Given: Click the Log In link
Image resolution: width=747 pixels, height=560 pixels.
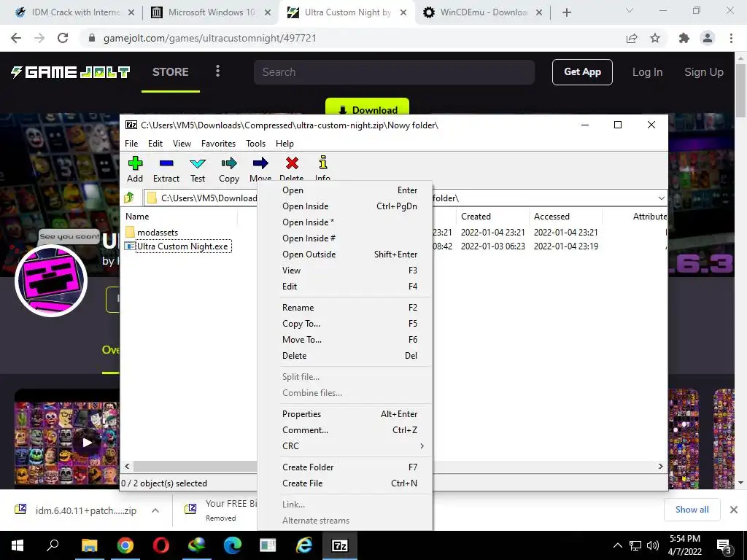Looking at the screenshot, I should pyautogui.click(x=647, y=72).
